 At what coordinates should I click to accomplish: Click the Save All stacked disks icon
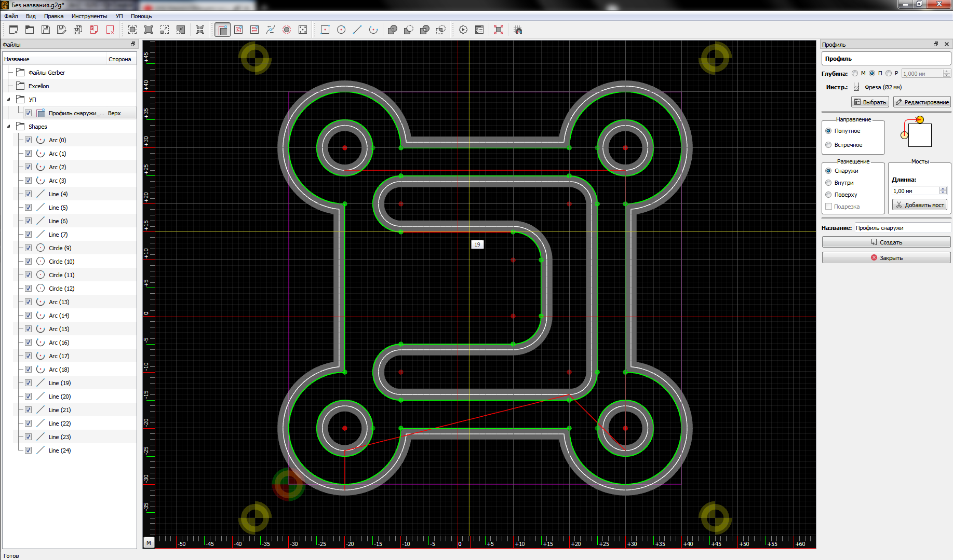[78, 30]
